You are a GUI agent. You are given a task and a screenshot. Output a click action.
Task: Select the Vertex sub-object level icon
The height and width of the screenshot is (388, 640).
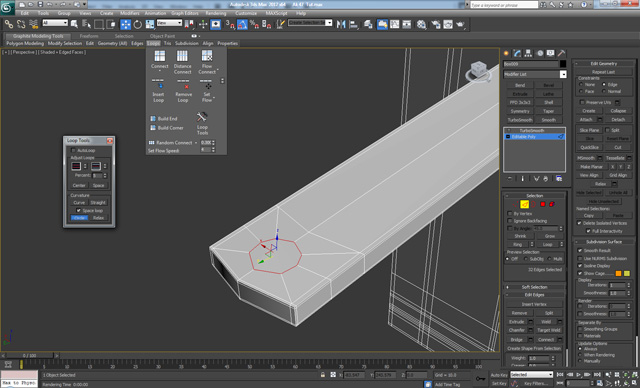pyautogui.click(x=515, y=204)
